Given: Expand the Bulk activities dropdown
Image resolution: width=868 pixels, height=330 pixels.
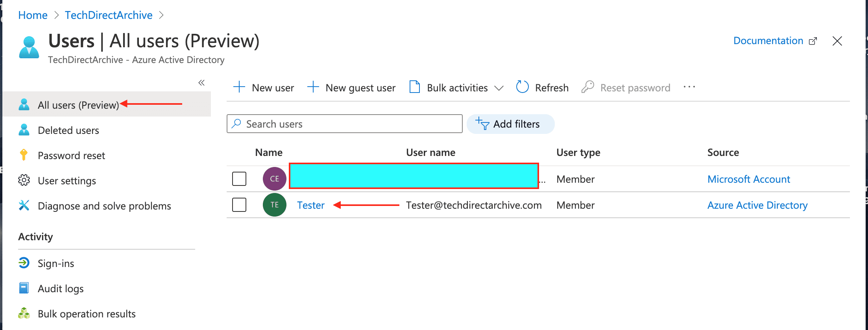Looking at the screenshot, I should [x=499, y=88].
